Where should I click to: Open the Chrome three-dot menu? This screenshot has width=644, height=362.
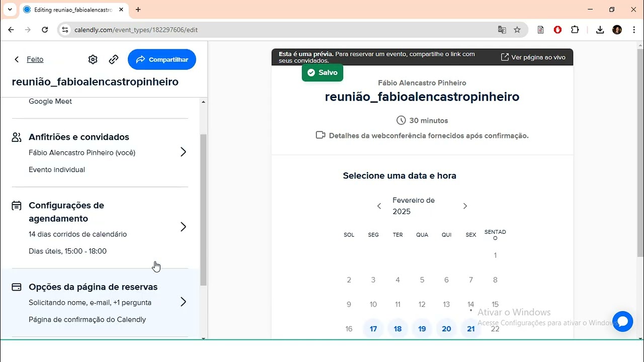tap(634, 30)
